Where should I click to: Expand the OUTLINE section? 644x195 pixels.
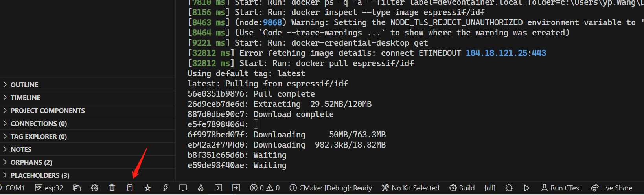point(24,85)
